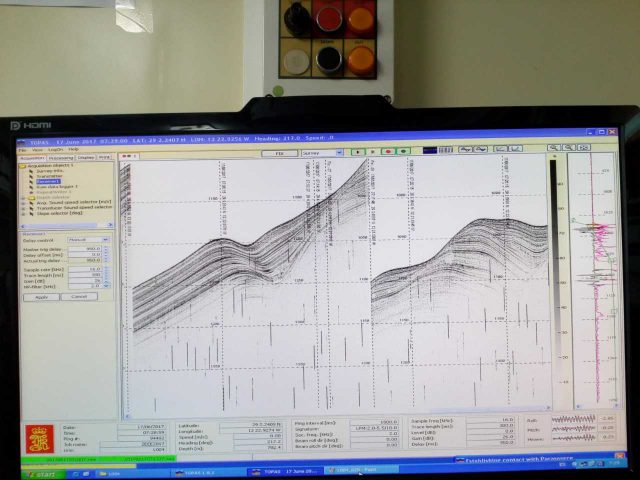This screenshot has height=480, width=640.
Task: Open the File menu
Action: coord(23,149)
